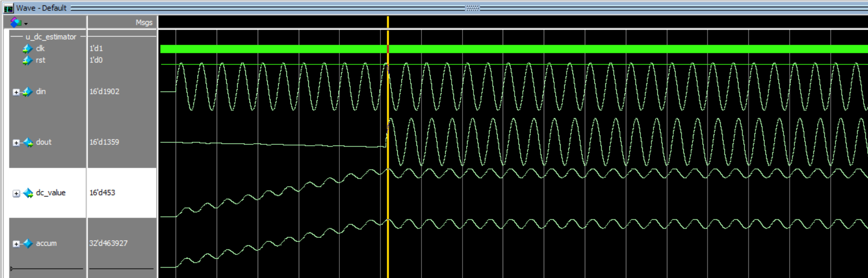Click the din signal name

41,92
